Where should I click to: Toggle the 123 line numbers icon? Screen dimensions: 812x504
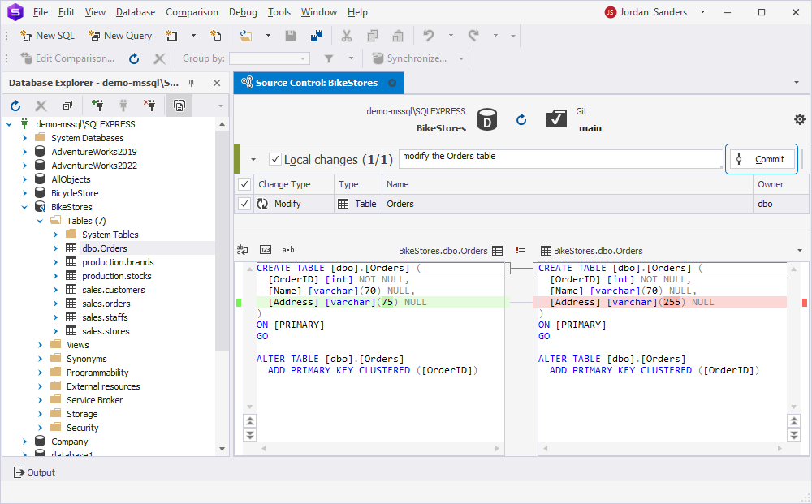pyautogui.click(x=266, y=250)
